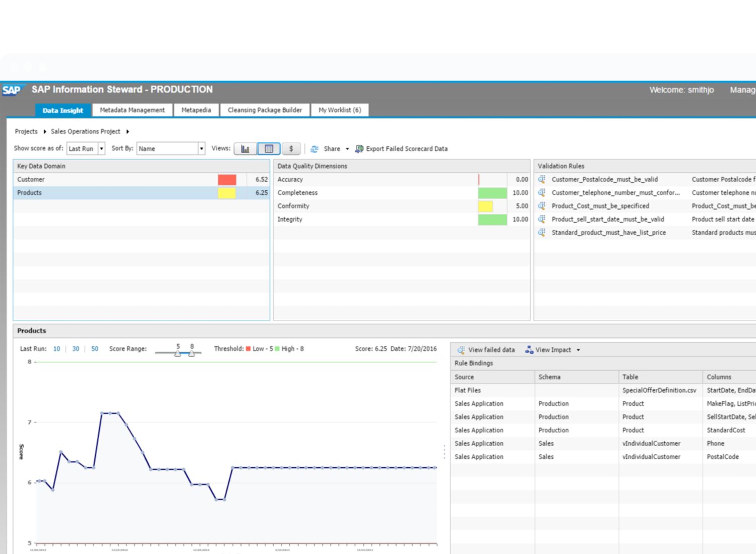This screenshot has height=554, width=756.
Task: Click the View Impact icon
Action: tap(529, 350)
